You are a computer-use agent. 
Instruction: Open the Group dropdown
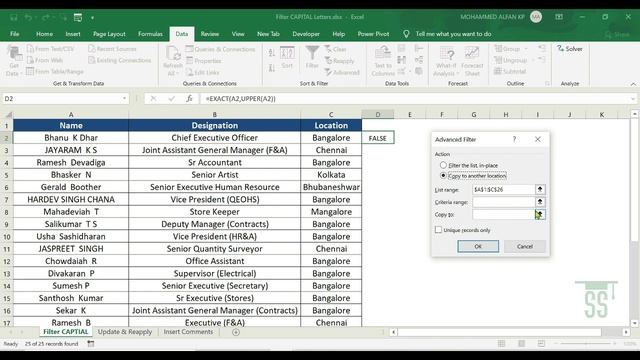pyautogui.click(x=511, y=49)
